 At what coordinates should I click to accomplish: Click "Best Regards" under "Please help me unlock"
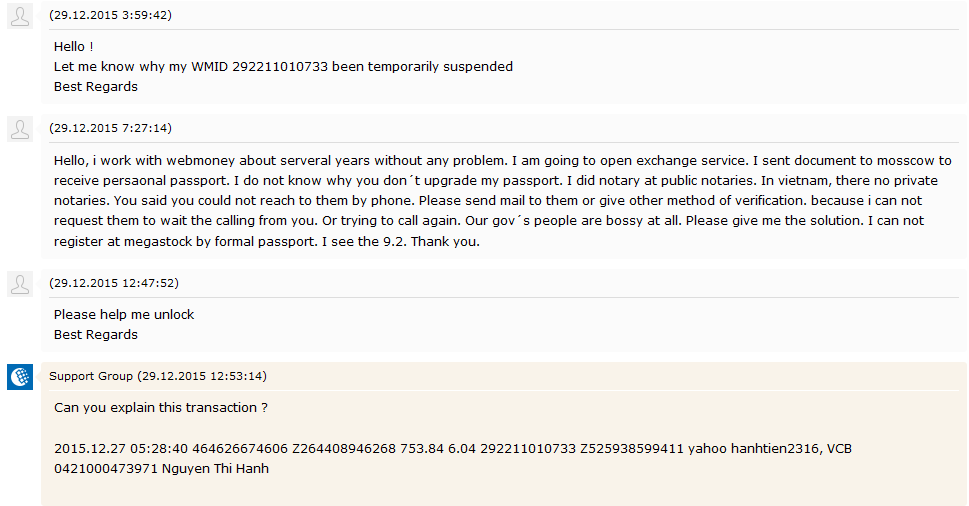click(x=96, y=334)
